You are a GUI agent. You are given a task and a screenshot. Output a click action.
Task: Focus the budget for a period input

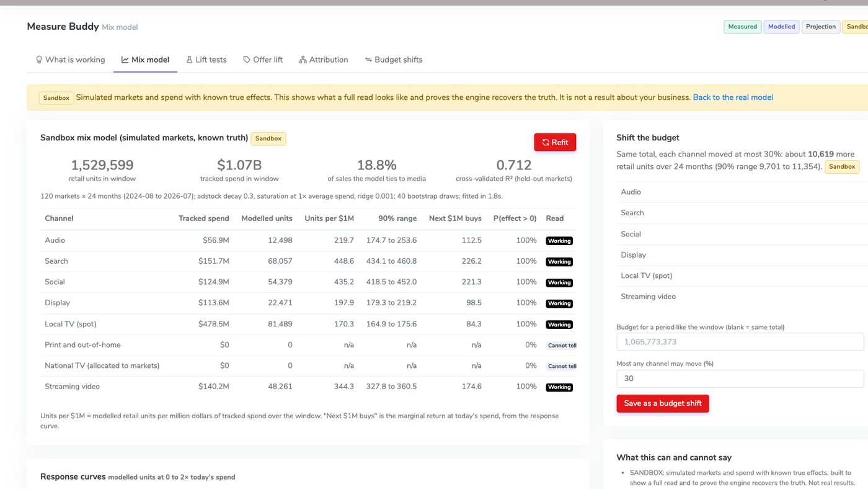740,342
